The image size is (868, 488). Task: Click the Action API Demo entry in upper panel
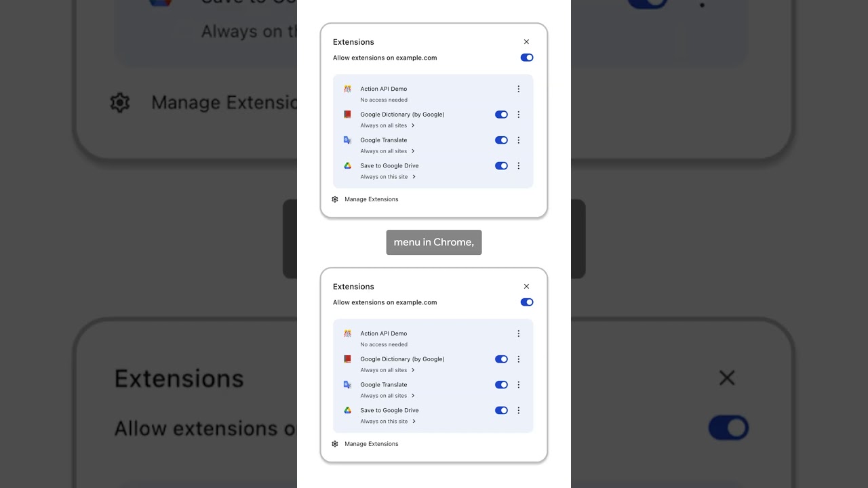pyautogui.click(x=384, y=89)
